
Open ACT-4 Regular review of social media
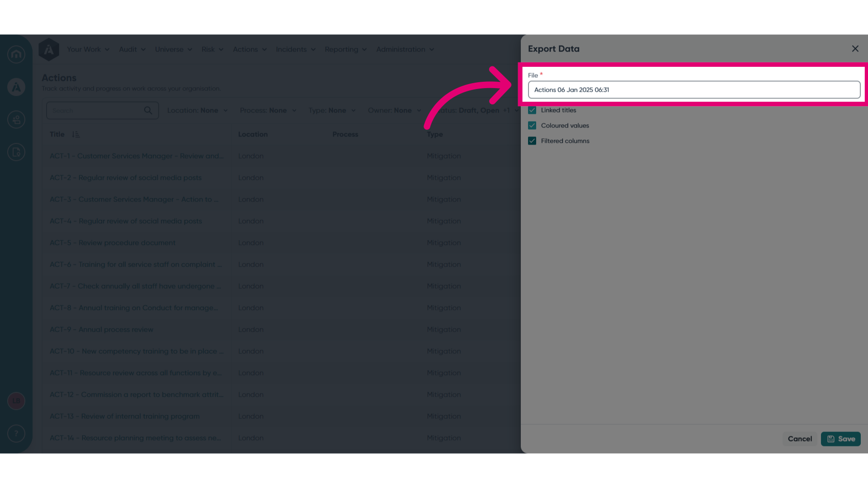(x=126, y=221)
